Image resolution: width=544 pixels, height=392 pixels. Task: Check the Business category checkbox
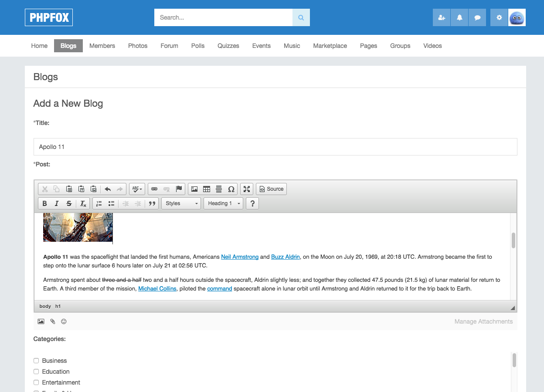coord(36,361)
